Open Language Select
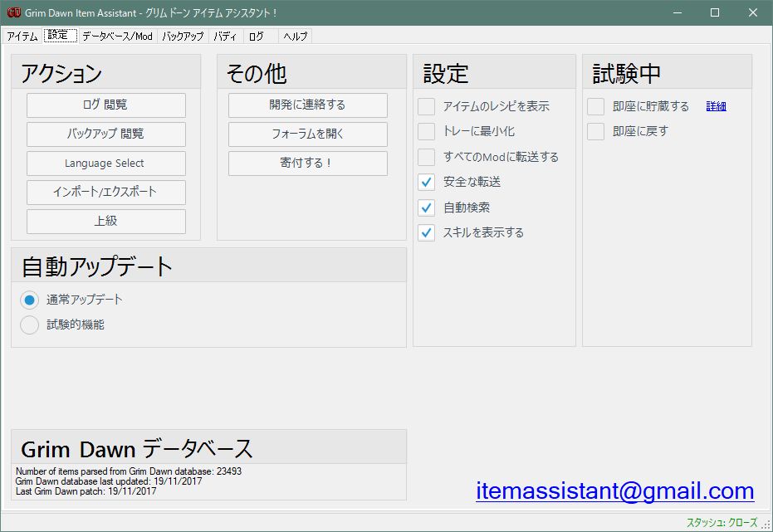The height and width of the screenshot is (532, 773). coord(106,163)
